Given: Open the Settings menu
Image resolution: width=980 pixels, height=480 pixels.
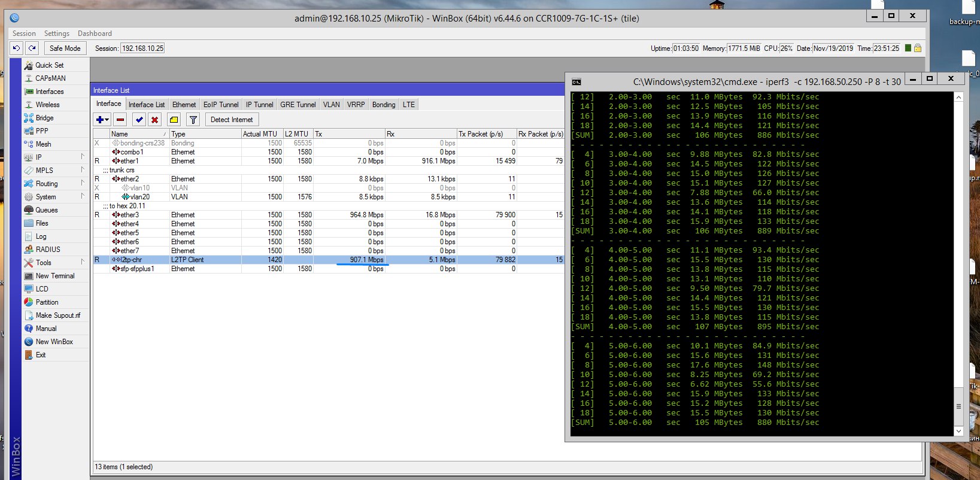Looking at the screenshot, I should coord(57,34).
